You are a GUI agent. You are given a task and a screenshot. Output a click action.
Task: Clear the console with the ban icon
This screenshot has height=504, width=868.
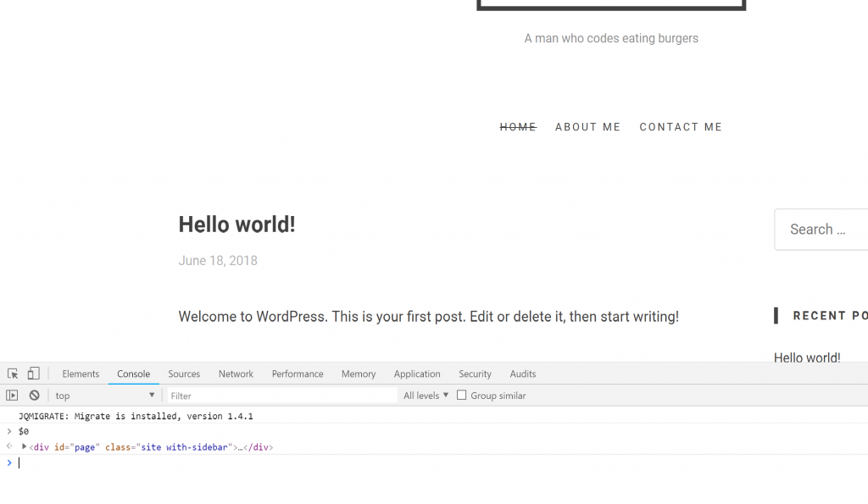34,396
